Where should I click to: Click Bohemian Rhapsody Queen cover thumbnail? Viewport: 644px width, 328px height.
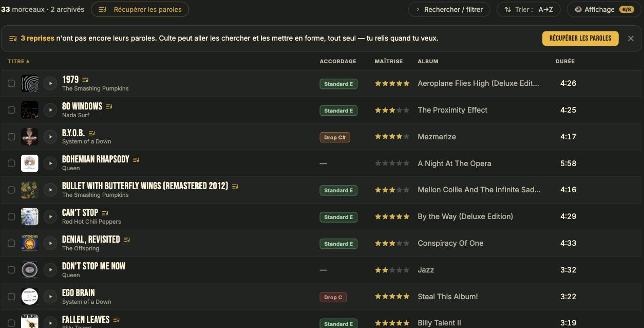(x=30, y=163)
